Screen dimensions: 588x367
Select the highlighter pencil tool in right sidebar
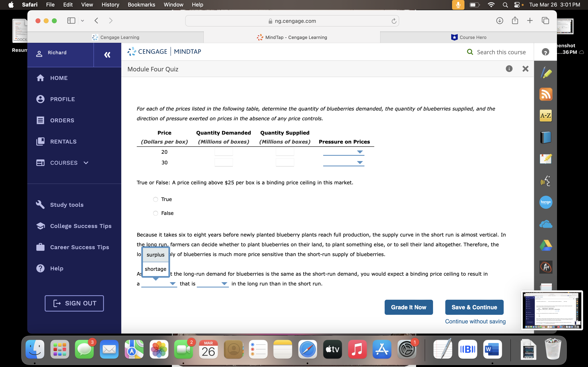[x=546, y=72]
